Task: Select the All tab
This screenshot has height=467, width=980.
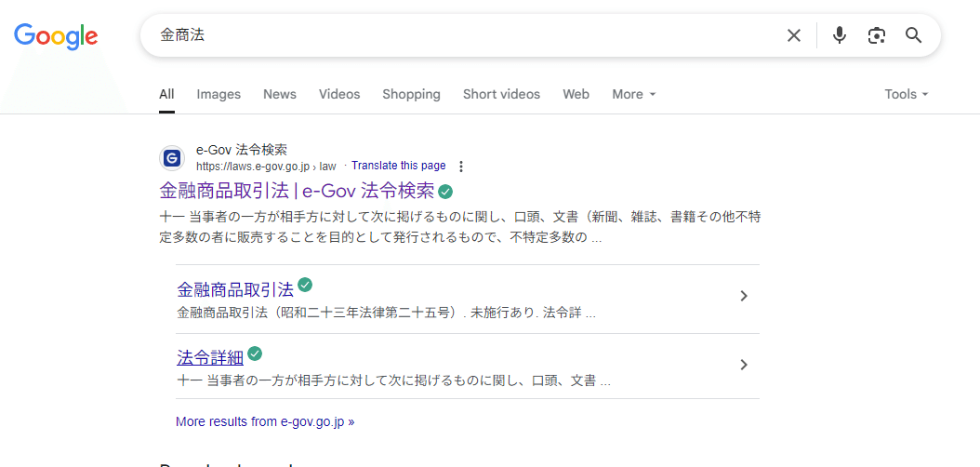Action: (166, 94)
